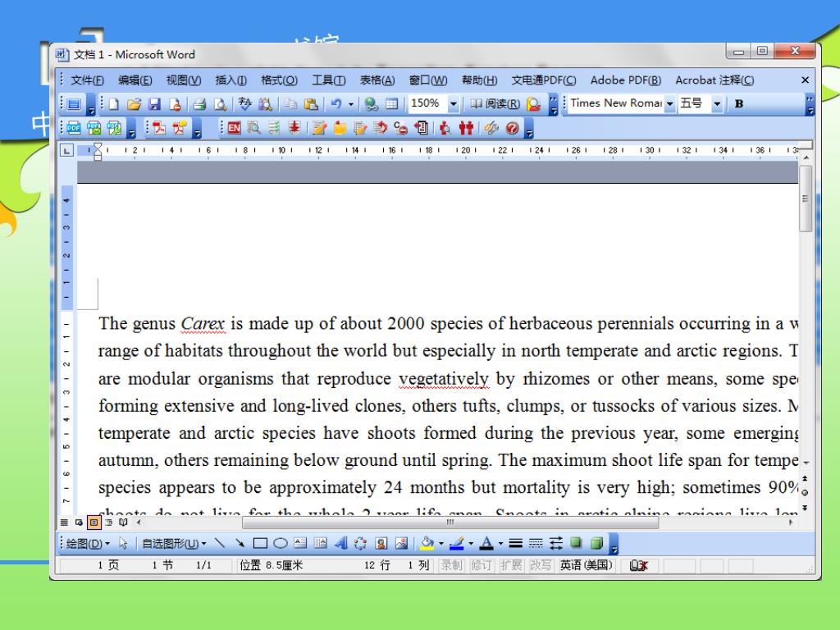
Task: Open the 五号 font size dropdown
Action: [x=717, y=104]
